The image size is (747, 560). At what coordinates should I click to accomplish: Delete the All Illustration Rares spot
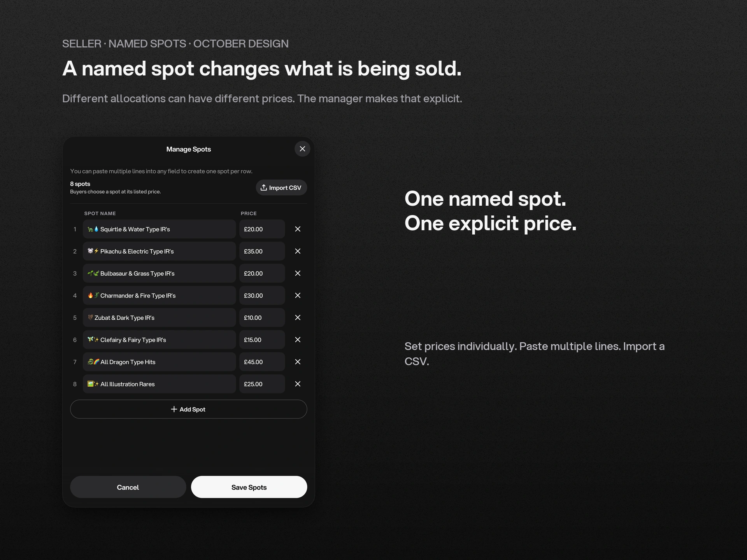(x=298, y=384)
